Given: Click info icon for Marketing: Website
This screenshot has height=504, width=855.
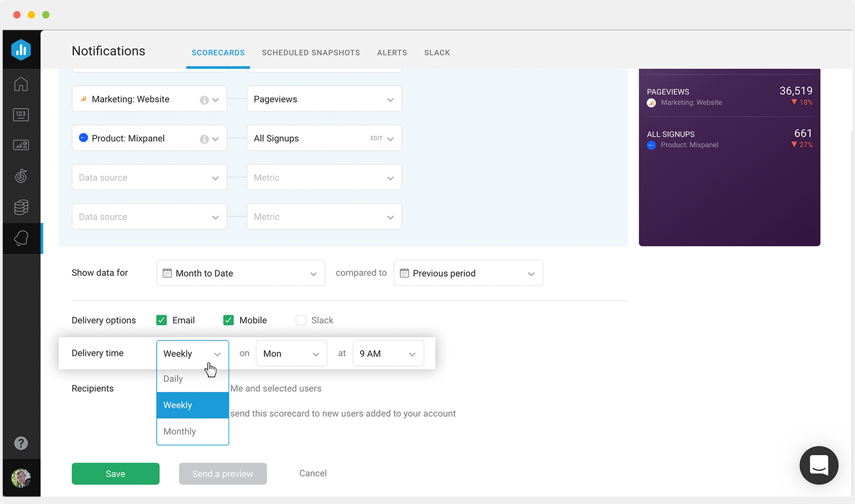Looking at the screenshot, I should [204, 100].
